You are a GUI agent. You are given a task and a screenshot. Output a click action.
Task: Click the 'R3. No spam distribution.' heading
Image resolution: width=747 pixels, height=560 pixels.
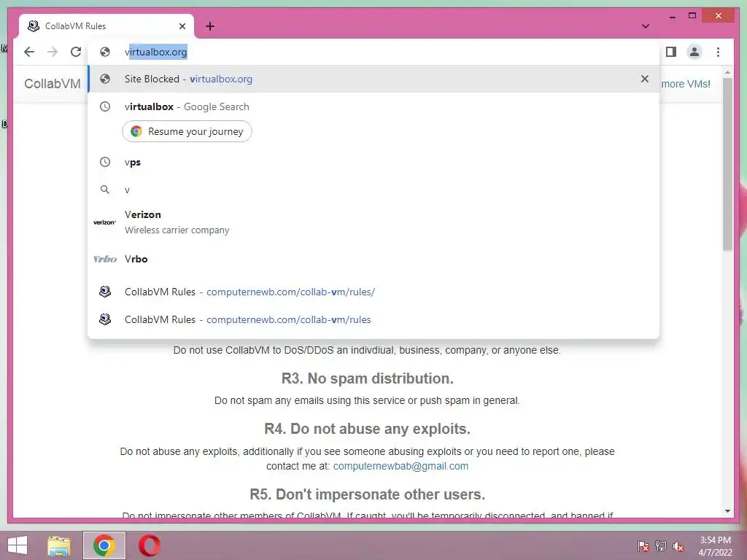coord(368,378)
